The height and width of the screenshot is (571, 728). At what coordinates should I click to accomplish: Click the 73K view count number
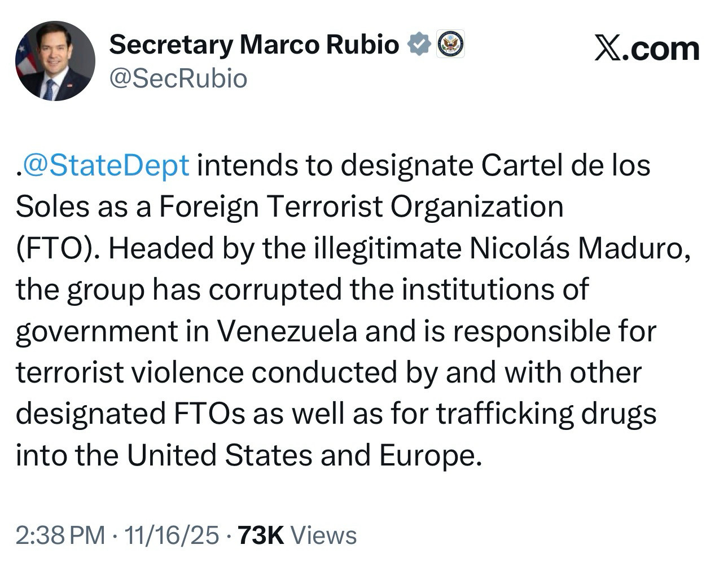click(261, 535)
